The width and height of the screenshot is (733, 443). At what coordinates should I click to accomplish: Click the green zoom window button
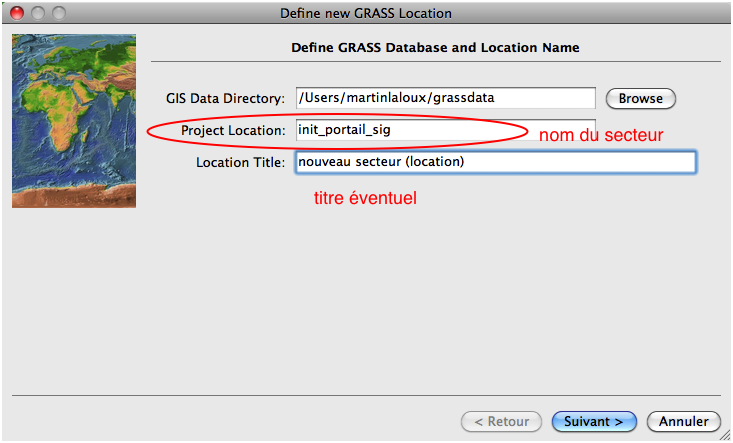[58, 14]
